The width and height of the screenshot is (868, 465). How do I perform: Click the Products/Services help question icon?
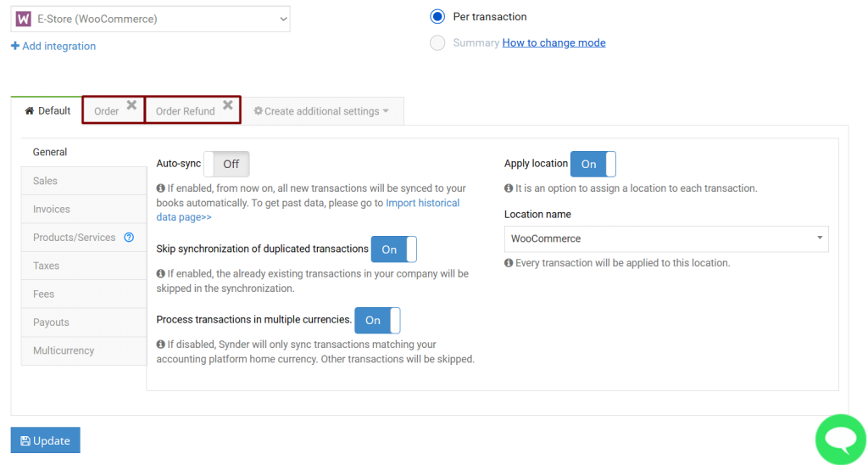click(129, 238)
